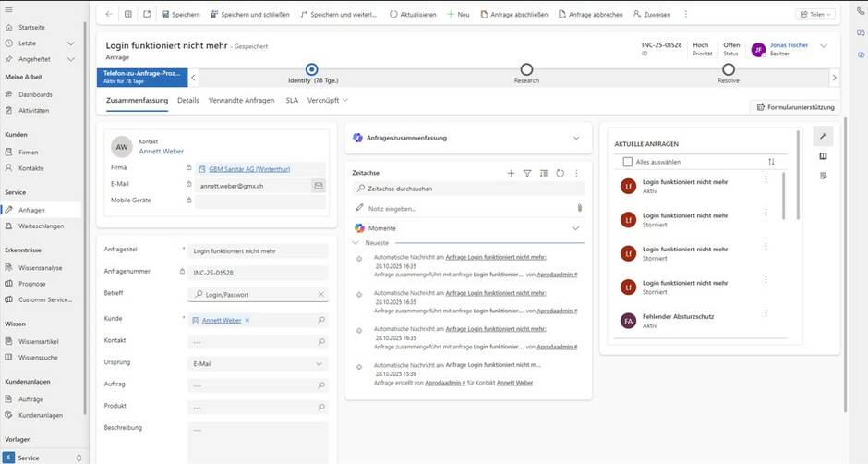The height and width of the screenshot is (464, 868).
Task: Attach file with paperclip icon in note
Action: pyautogui.click(x=580, y=208)
